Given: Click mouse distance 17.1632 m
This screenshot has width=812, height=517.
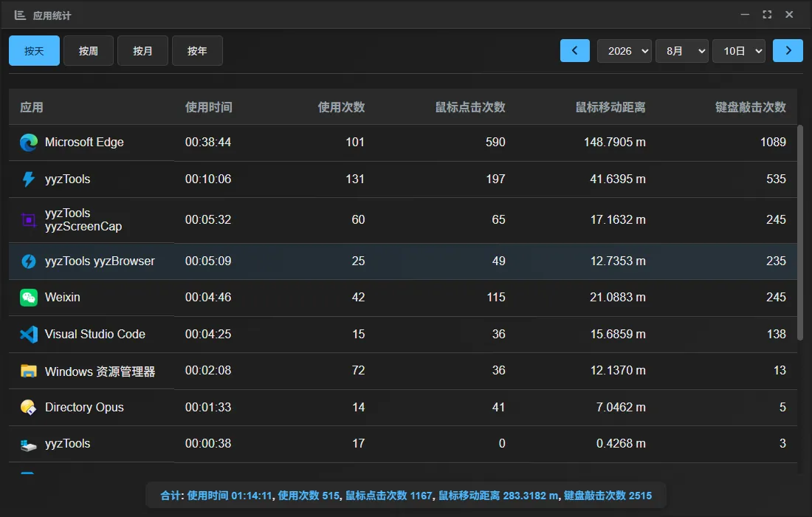Looking at the screenshot, I should (618, 219).
